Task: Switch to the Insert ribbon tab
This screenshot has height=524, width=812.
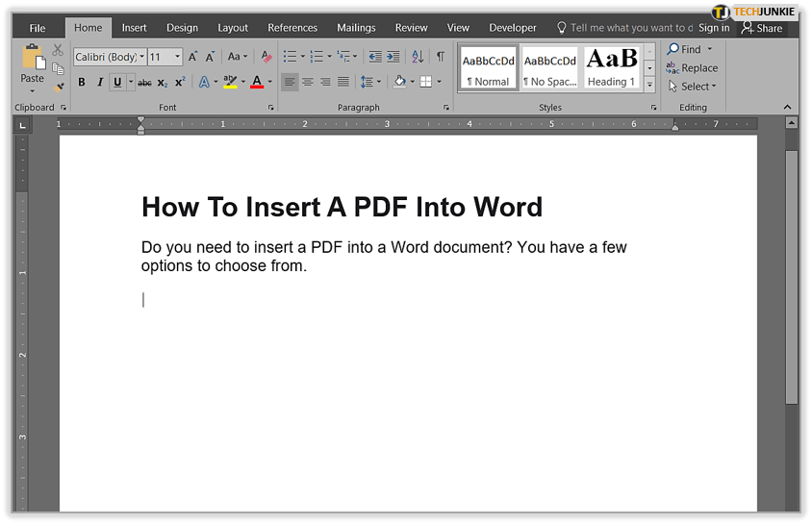Action: (x=134, y=28)
